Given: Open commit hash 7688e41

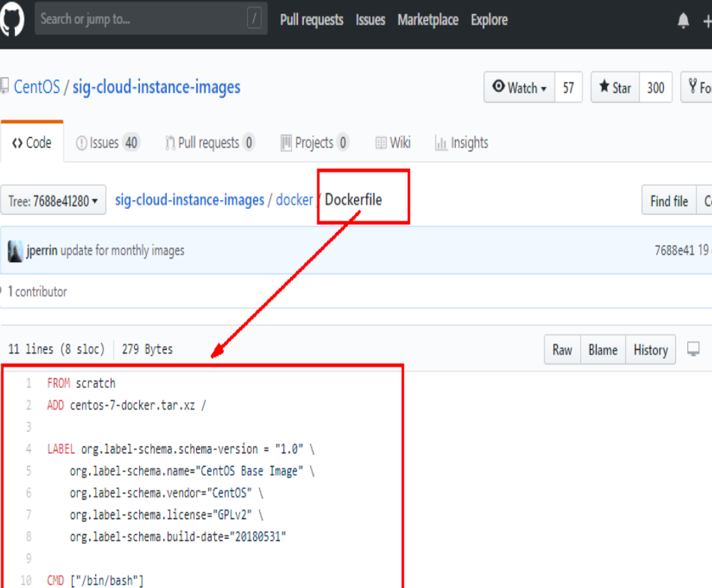Looking at the screenshot, I should tap(675, 250).
